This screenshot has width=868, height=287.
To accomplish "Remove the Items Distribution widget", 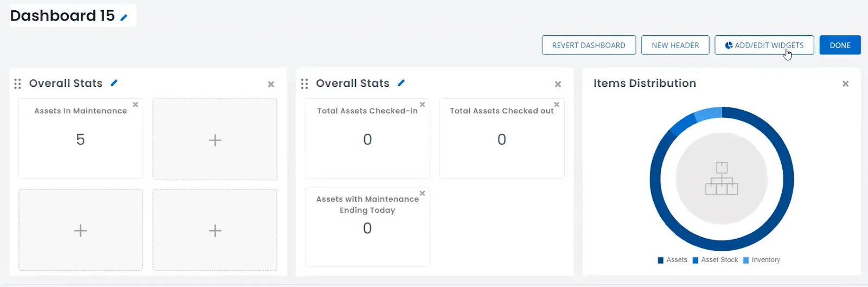I will tap(845, 84).
